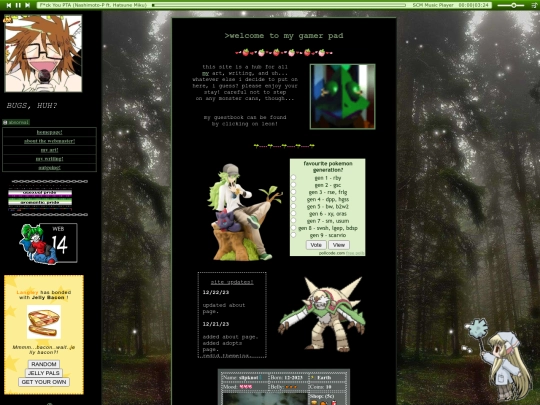Open the SCM Music Player link

point(433,5)
